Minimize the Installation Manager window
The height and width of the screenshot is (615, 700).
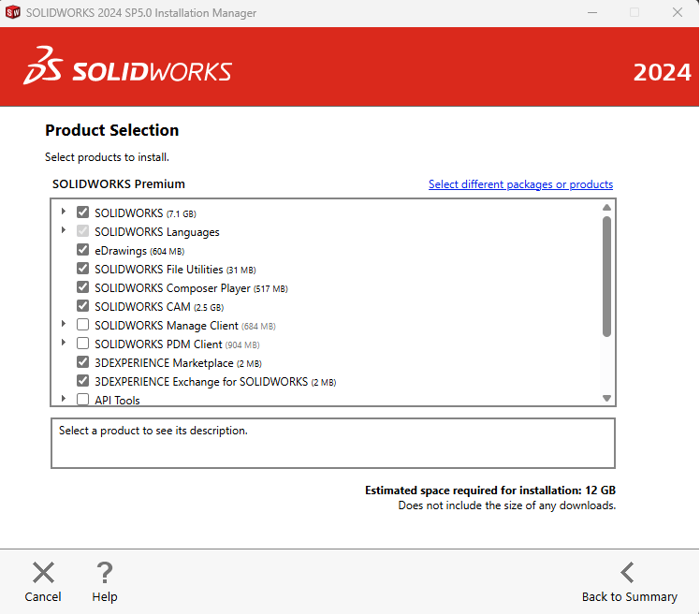[x=592, y=12]
